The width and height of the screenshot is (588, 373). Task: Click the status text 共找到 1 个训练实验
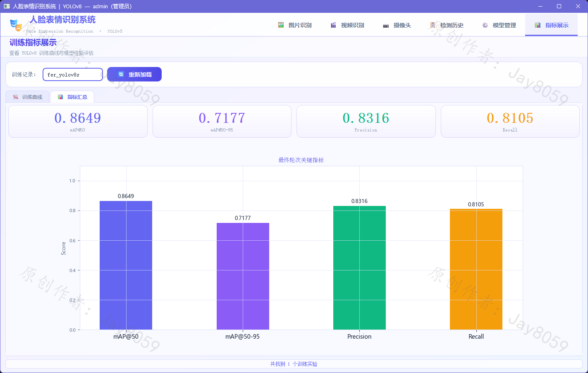coord(294,364)
